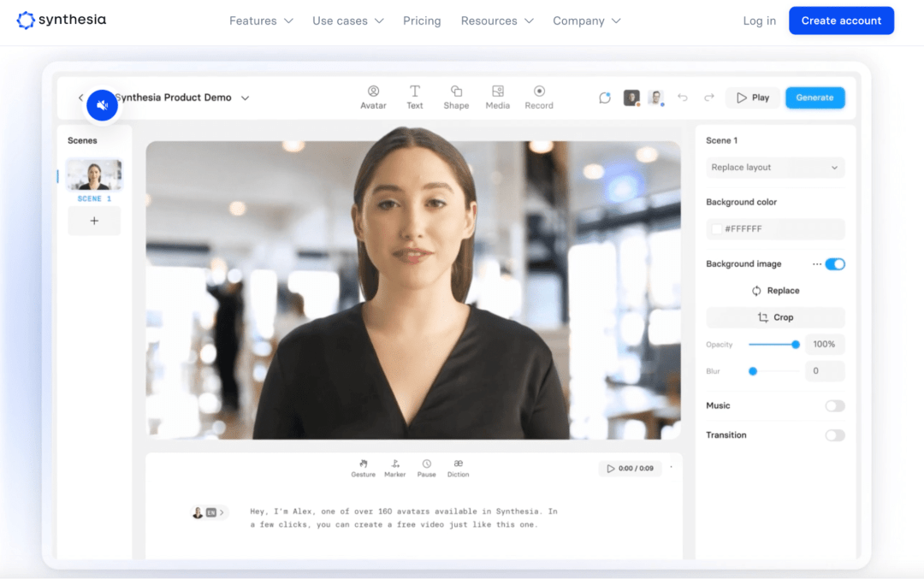Click the Synthesia logo
The image size is (924, 579).
pyautogui.click(x=62, y=20)
